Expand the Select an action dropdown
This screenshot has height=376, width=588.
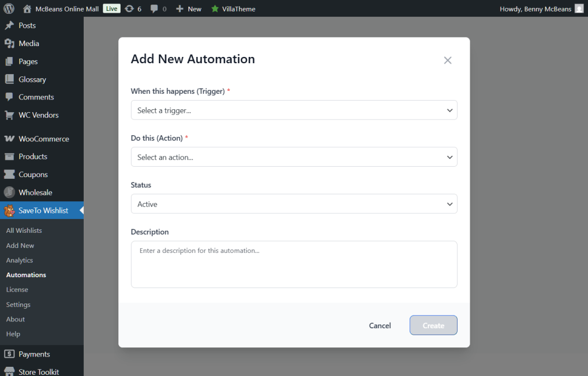click(294, 156)
